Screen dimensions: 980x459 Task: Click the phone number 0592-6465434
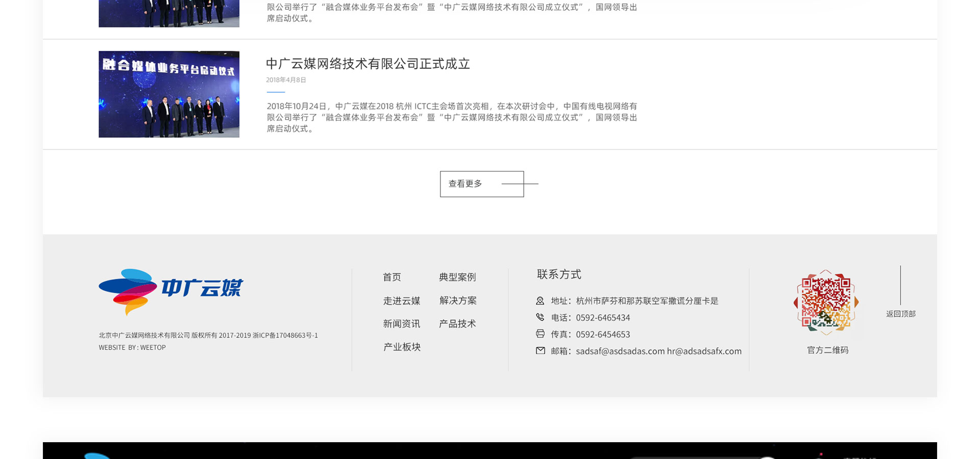coord(603,318)
